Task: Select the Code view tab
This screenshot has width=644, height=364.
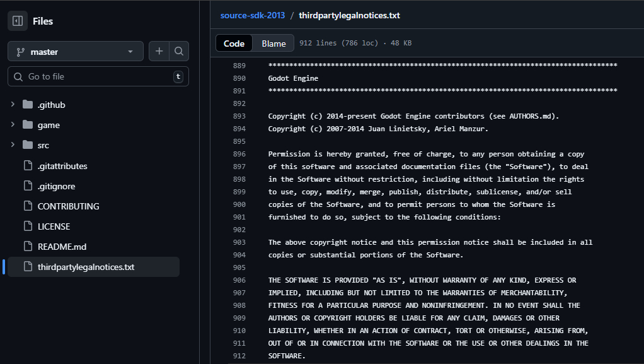Action: 234,44
